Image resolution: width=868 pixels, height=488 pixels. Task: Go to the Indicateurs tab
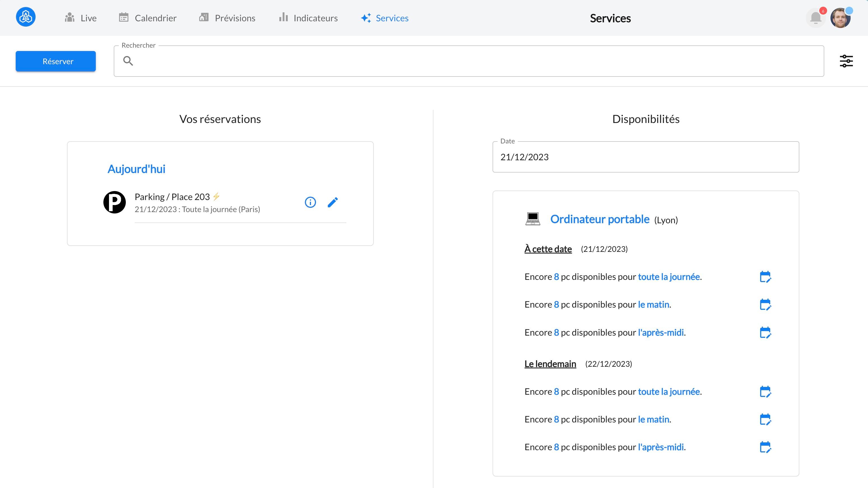pyautogui.click(x=308, y=18)
